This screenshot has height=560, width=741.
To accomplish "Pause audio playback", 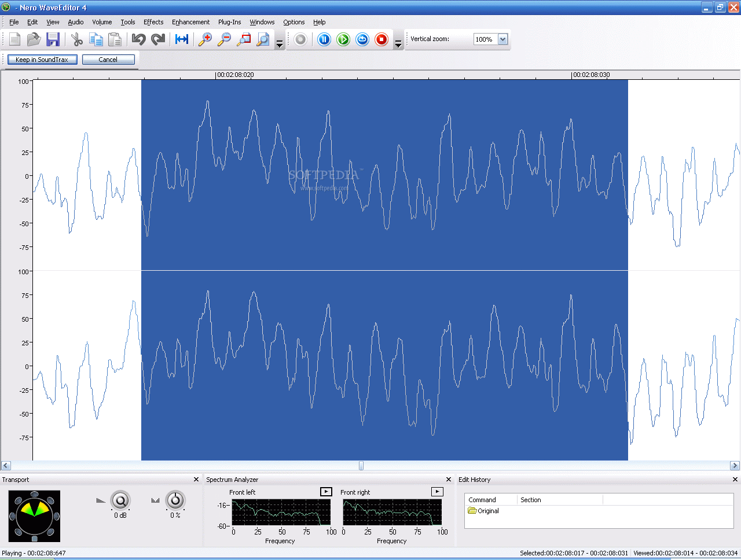I will coord(324,39).
